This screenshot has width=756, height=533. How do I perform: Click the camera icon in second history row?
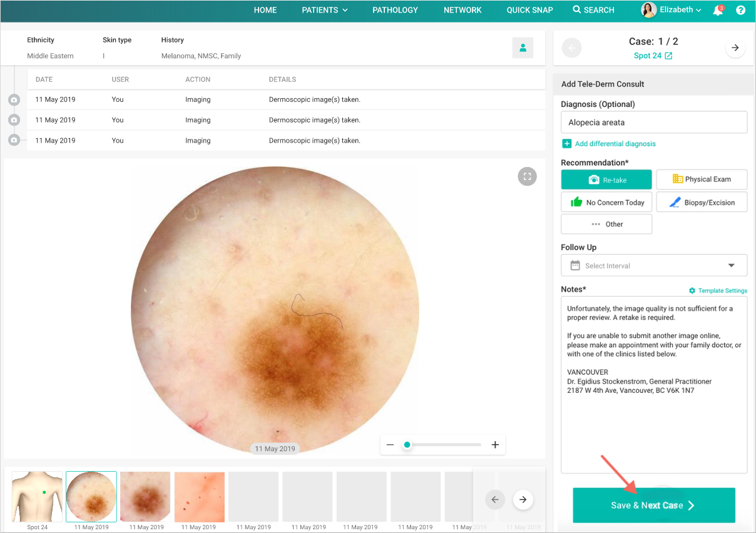pyautogui.click(x=14, y=119)
